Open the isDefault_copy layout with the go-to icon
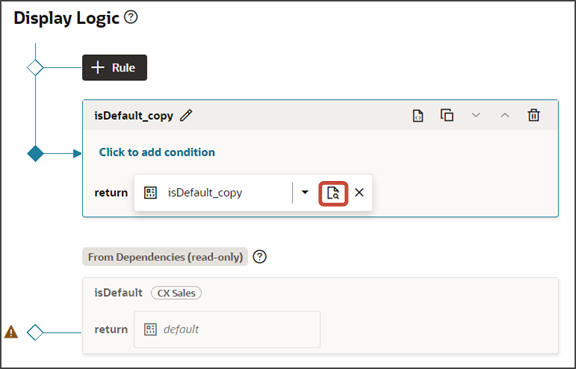The width and height of the screenshot is (576, 369). click(333, 193)
